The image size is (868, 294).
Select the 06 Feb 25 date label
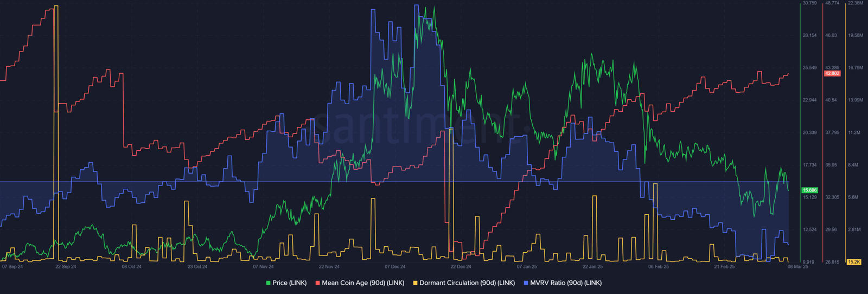(658, 267)
